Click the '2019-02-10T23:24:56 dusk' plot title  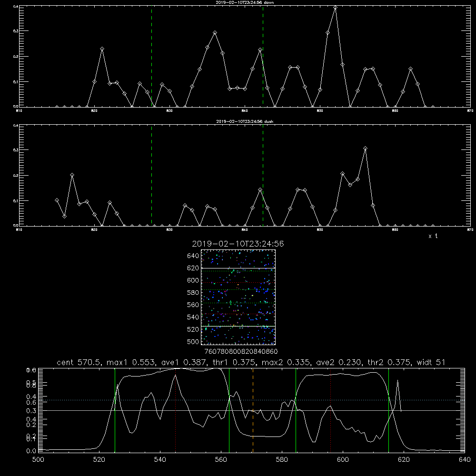[x=245, y=121]
